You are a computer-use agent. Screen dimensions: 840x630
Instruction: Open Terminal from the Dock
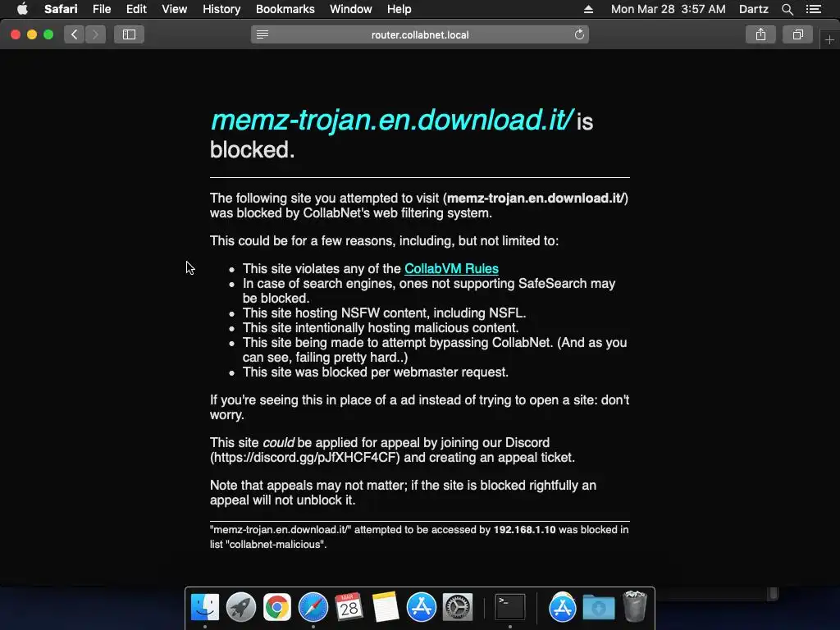coord(509,608)
